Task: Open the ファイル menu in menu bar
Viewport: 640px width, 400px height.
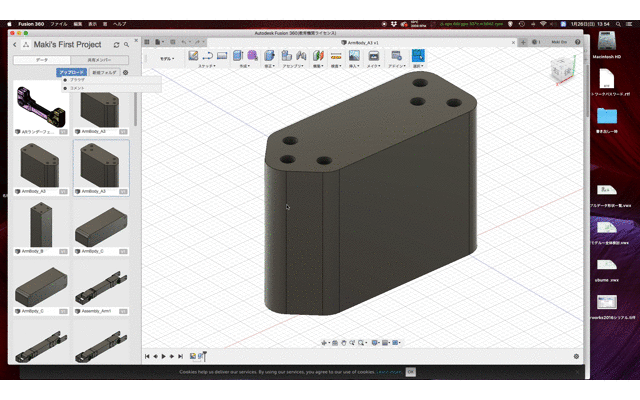Action: 59,23
